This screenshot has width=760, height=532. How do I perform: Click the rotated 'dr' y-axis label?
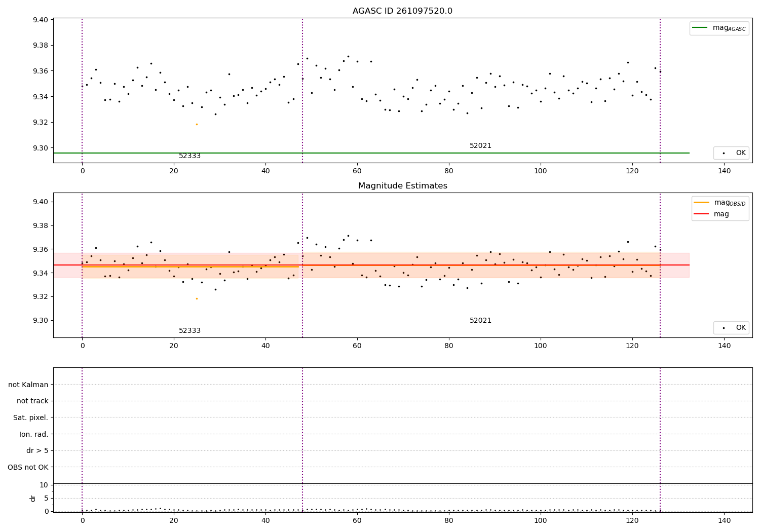coord(33,498)
